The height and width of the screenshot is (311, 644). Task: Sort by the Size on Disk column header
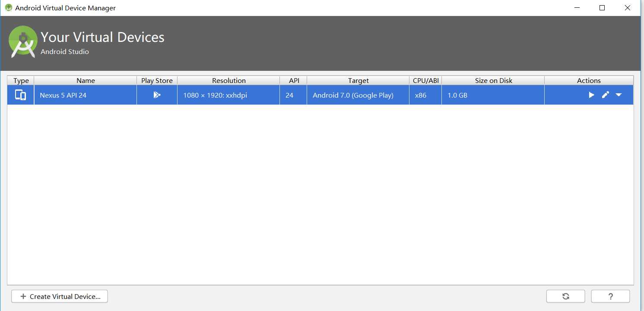pos(493,80)
